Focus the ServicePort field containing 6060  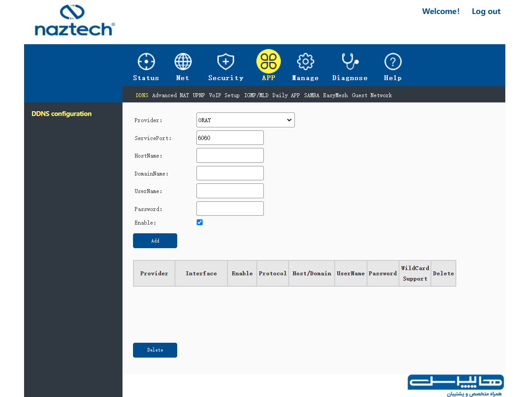pyautogui.click(x=230, y=137)
